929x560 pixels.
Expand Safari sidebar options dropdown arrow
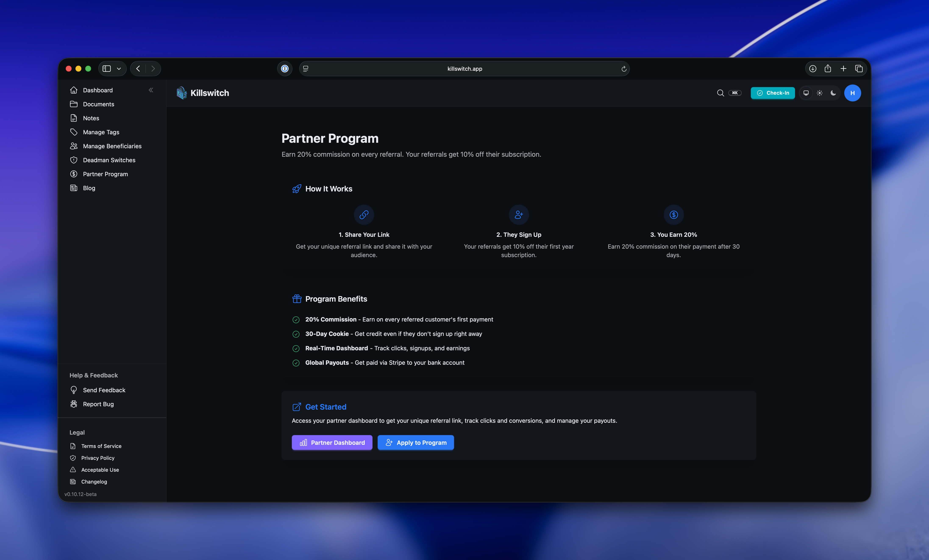119,69
